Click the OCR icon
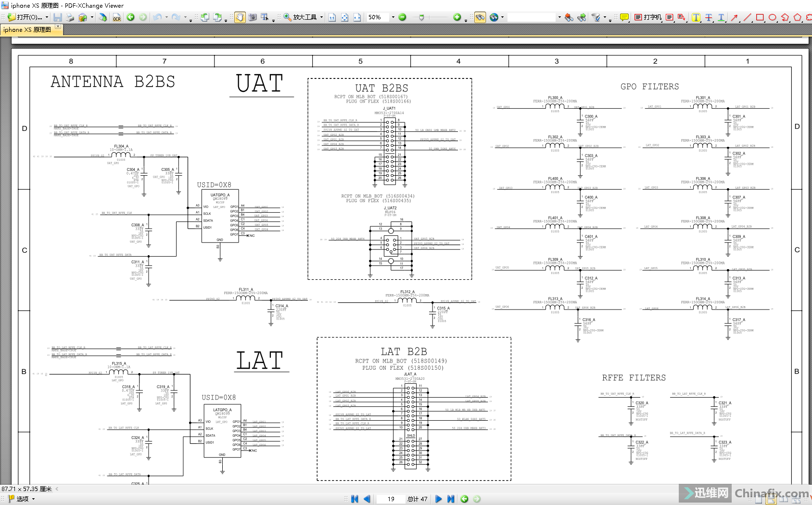The image size is (812, 505). click(x=117, y=17)
